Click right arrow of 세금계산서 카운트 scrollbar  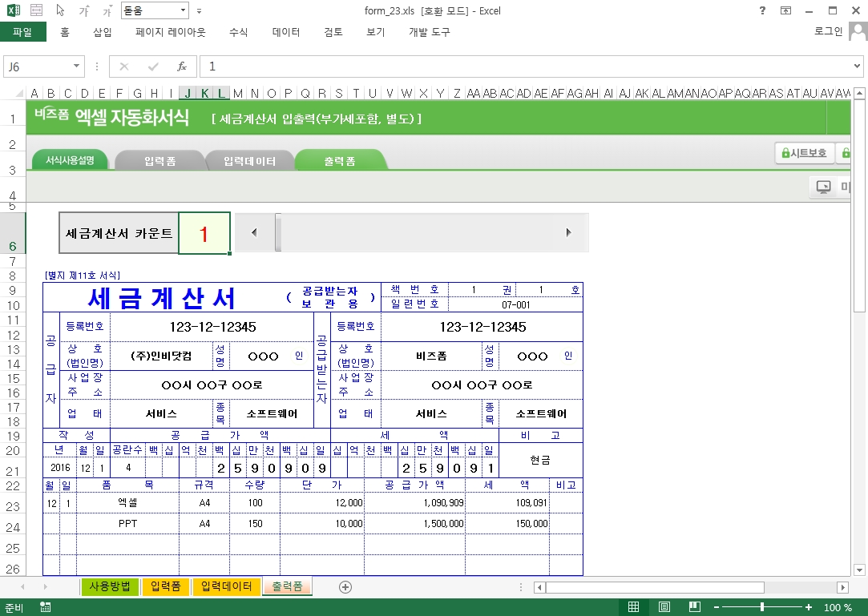point(569,232)
